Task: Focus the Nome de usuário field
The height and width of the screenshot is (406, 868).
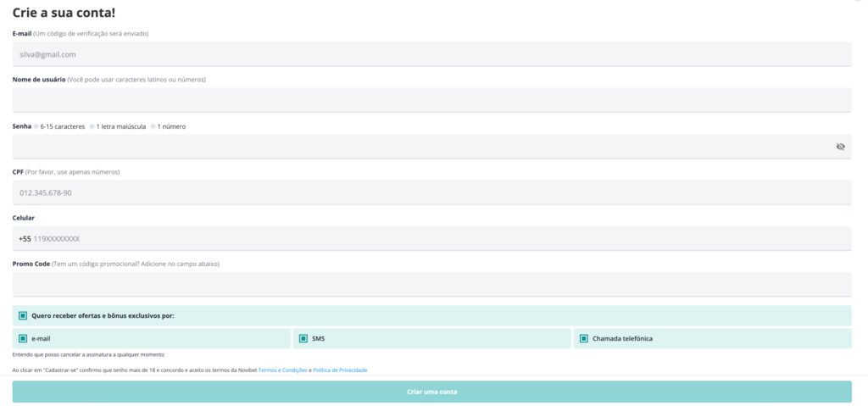Action: tap(431, 100)
